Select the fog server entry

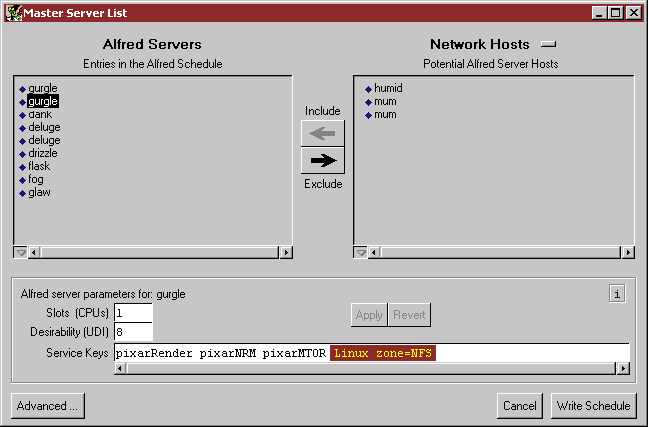(36, 179)
